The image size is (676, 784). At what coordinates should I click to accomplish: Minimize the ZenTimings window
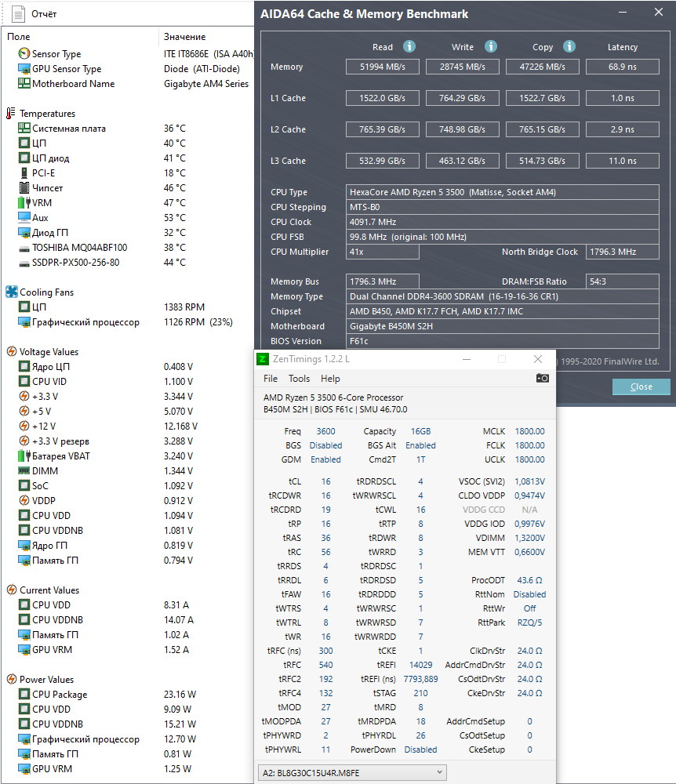coord(467,359)
